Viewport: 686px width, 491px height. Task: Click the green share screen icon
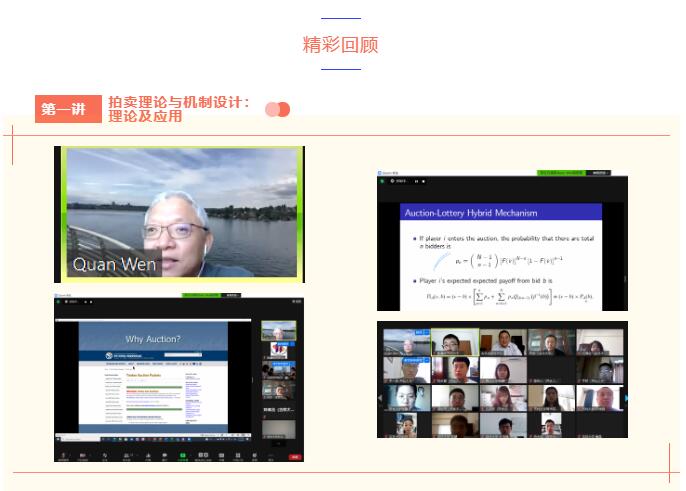pos(183,454)
